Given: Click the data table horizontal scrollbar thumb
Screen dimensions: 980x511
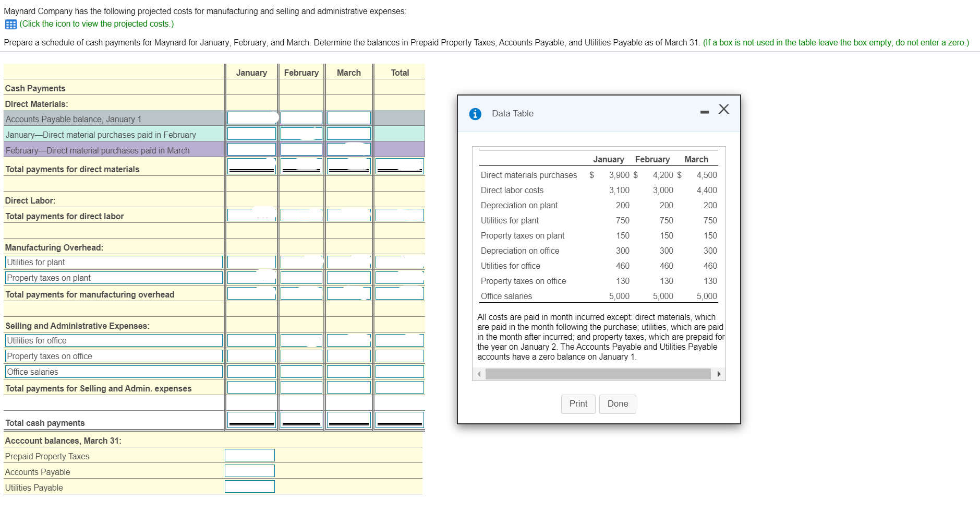Looking at the screenshot, I should pos(598,374).
